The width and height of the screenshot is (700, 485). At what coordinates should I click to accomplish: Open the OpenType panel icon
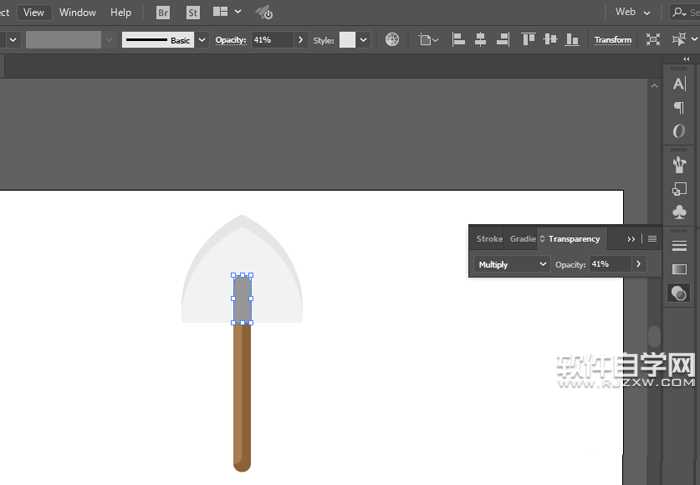[679, 132]
